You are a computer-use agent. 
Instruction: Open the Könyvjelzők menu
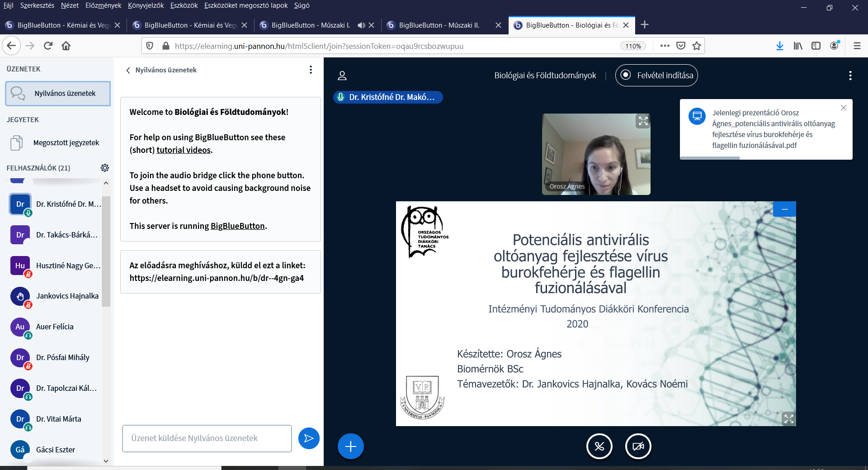point(146,5)
